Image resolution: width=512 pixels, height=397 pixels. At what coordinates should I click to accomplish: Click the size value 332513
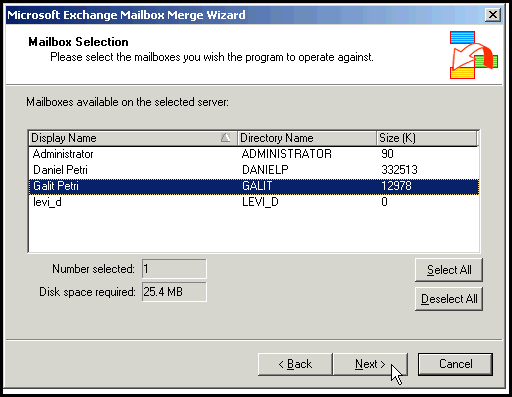(399, 170)
